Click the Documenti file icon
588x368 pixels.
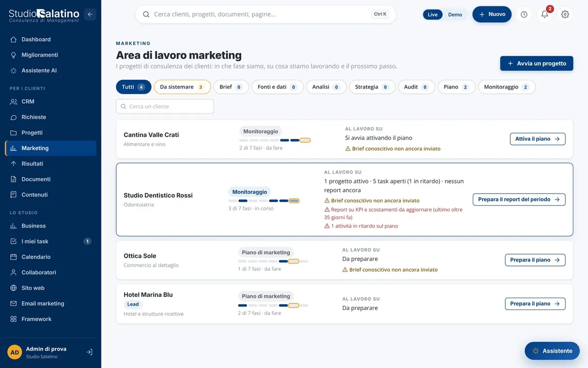[x=14, y=179]
